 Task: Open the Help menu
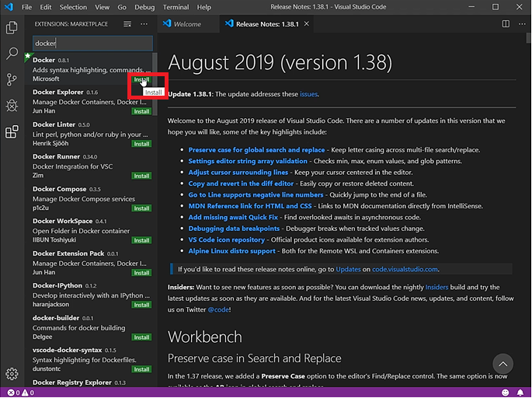pyautogui.click(x=204, y=7)
